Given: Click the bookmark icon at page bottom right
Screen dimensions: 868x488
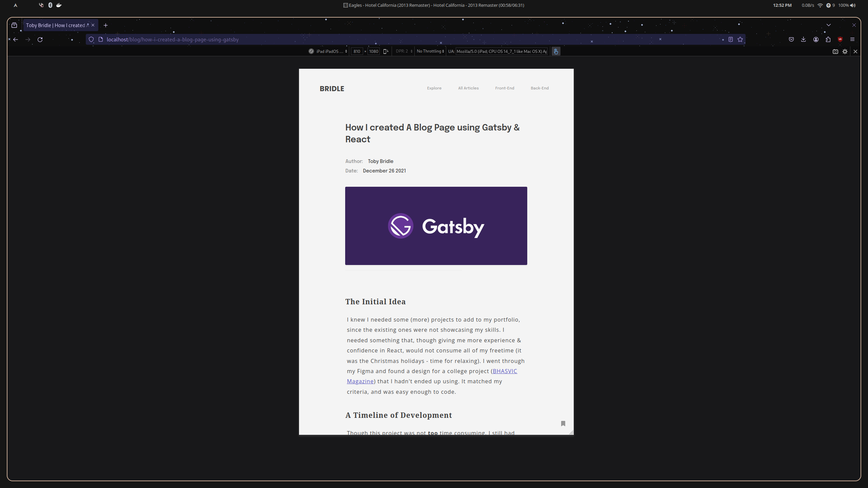Looking at the screenshot, I should [563, 424].
